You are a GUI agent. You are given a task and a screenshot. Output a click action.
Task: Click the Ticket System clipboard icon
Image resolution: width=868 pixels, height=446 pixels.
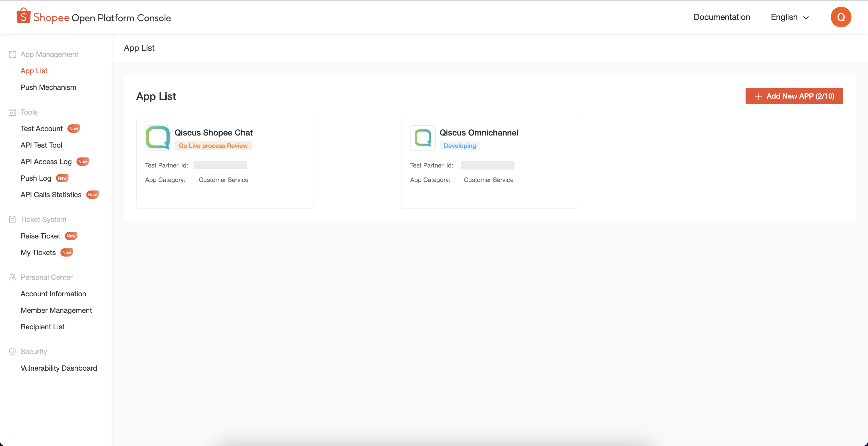pyautogui.click(x=12, y=219)
